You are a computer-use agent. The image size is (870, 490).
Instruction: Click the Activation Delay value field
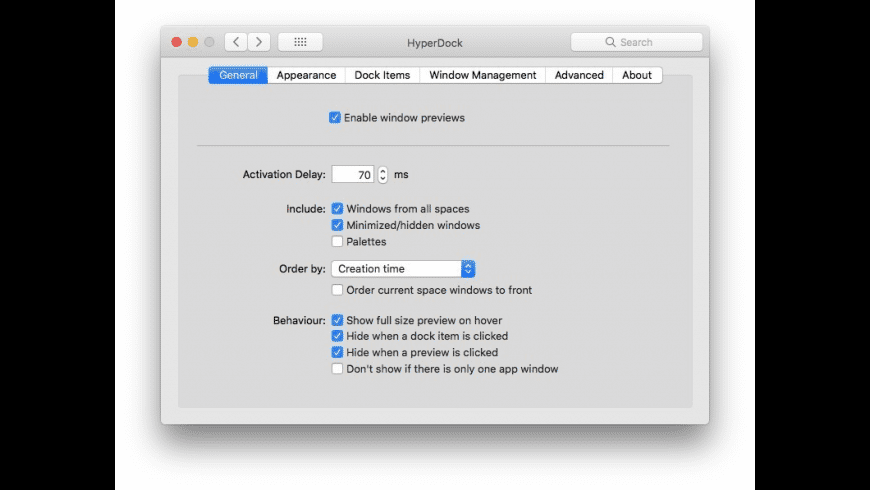tap(353, 175)
